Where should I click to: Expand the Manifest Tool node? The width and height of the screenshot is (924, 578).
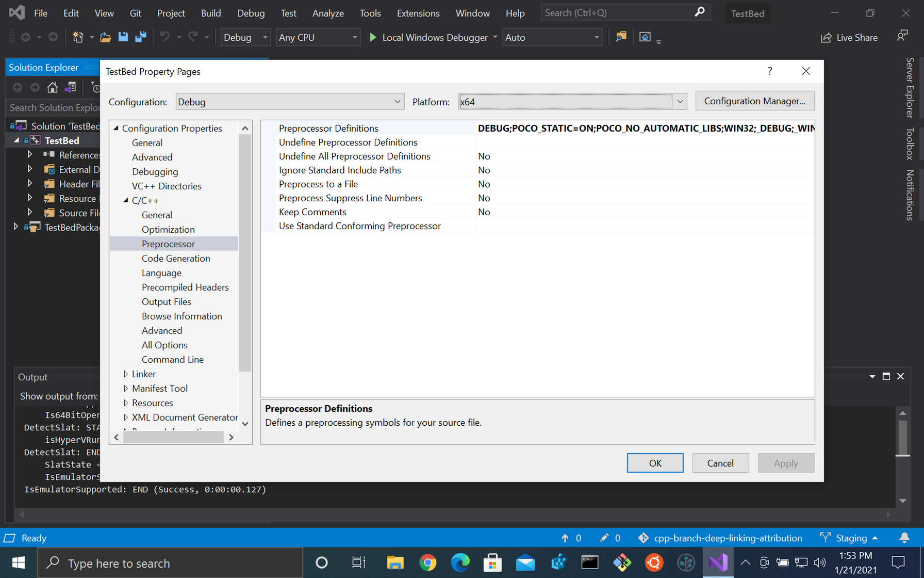[x=126, y=388]
